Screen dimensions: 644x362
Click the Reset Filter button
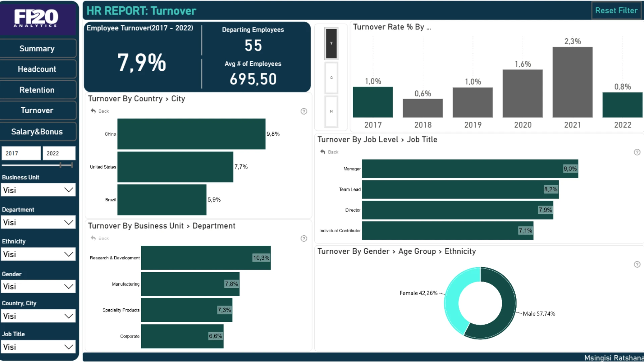click(x=616, y=10)
